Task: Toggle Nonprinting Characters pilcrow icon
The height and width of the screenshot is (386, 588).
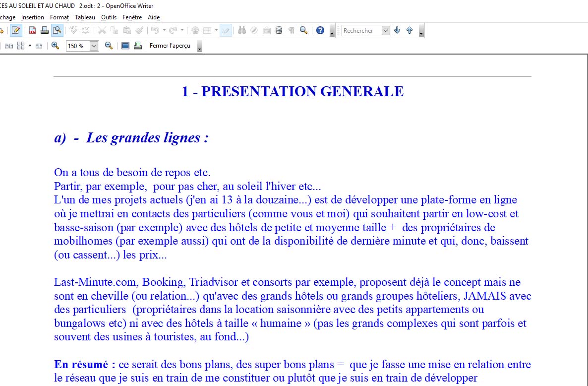Action: tap(292, 30)
